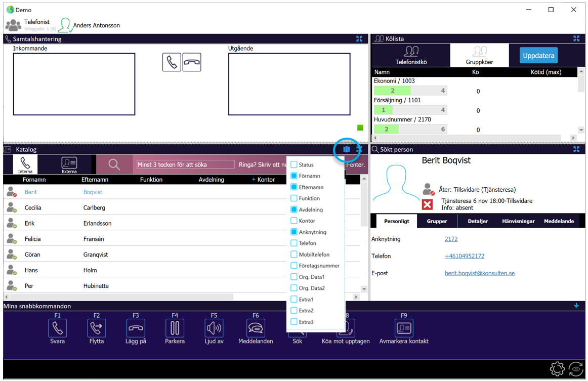Select the Interna catalog tab
Screen dimensions: 588x381
point(25,165)
